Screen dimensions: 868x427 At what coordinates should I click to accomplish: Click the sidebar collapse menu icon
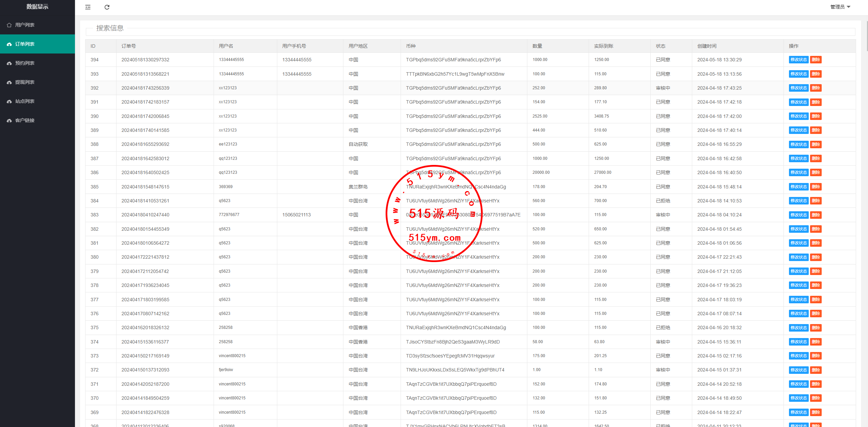pyautogui.click(x=88, y=7)
